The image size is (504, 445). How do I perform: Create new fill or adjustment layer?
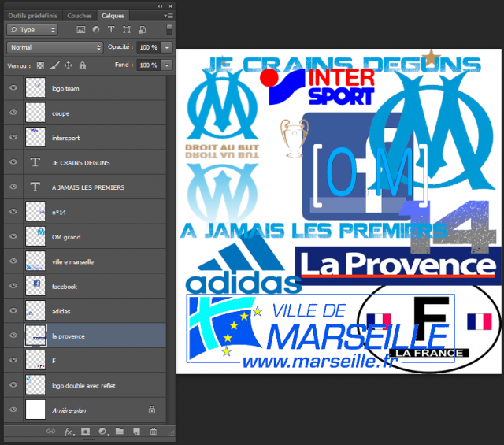point(102,432)
